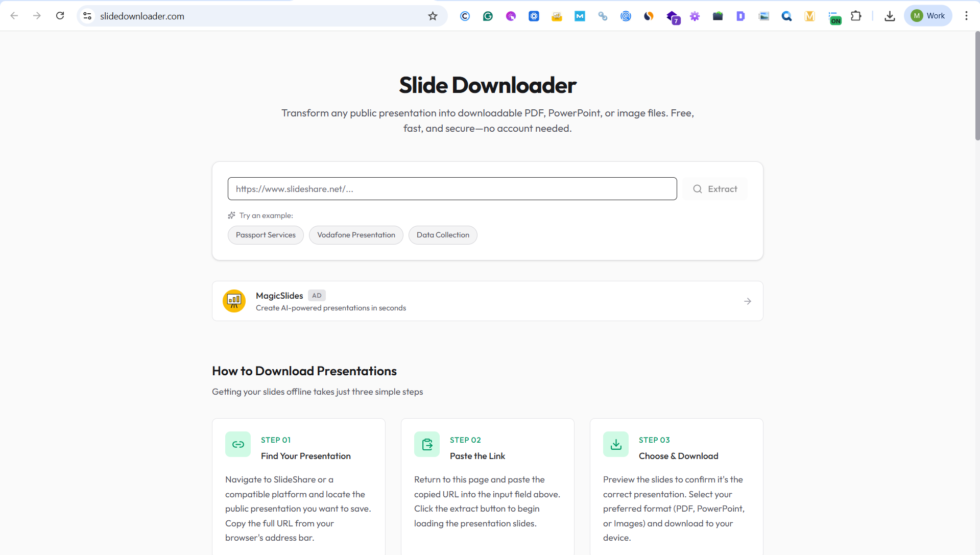Click the Step 03 download icon
Image resolution: width=980 pixels, height=555 pixels.
616,444
